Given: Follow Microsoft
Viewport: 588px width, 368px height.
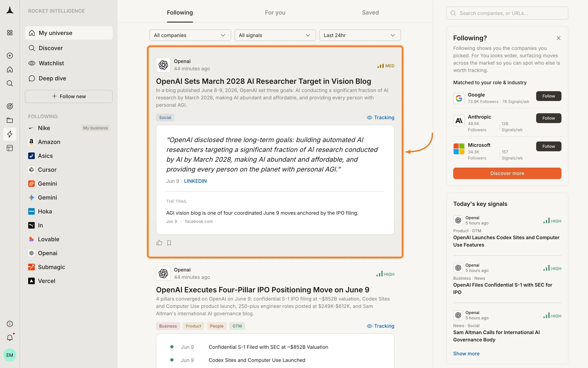Looking at the screenshot, I should pos(548,146).
